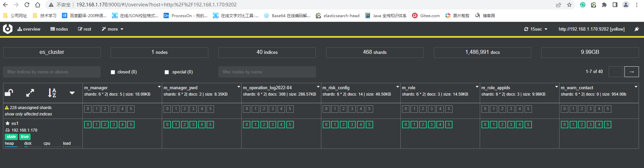Click the es1 master star icon

click(x=7, y=123)
